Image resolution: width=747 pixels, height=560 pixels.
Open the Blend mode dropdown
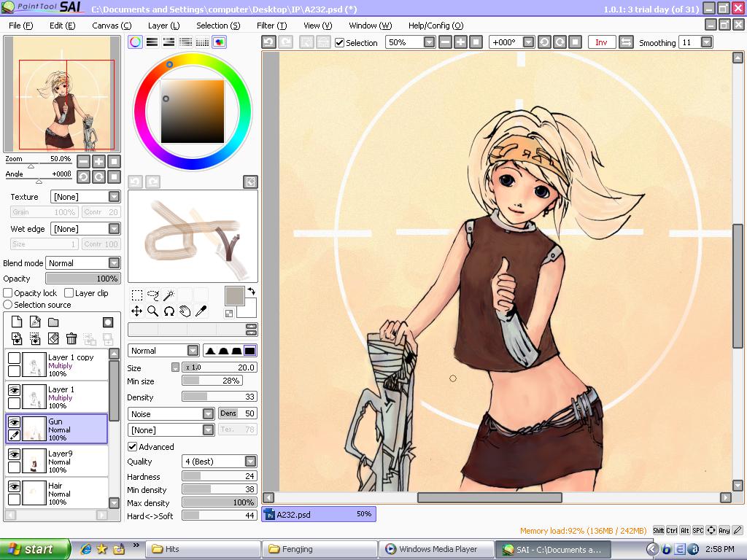(112, 262)
